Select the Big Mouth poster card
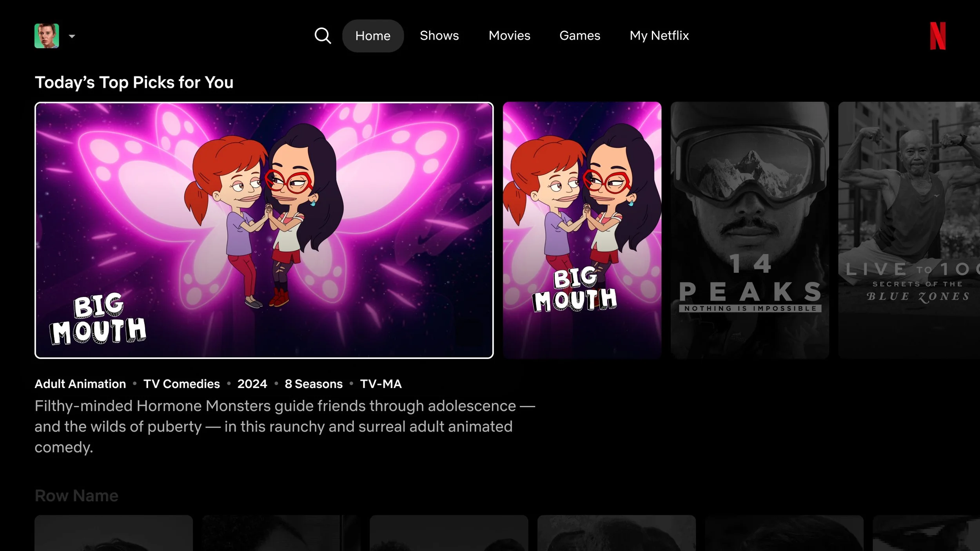Image resolution: width=980 pixels, height=551 pixels. [582, 230]
